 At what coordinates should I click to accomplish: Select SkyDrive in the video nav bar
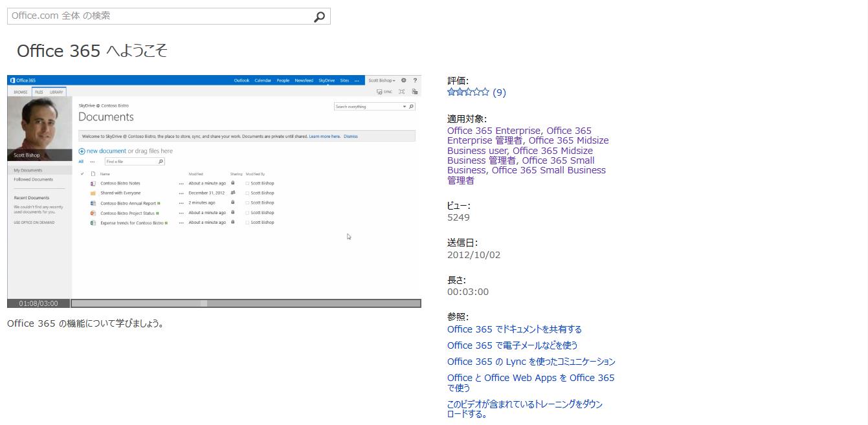tap(326, 80)
